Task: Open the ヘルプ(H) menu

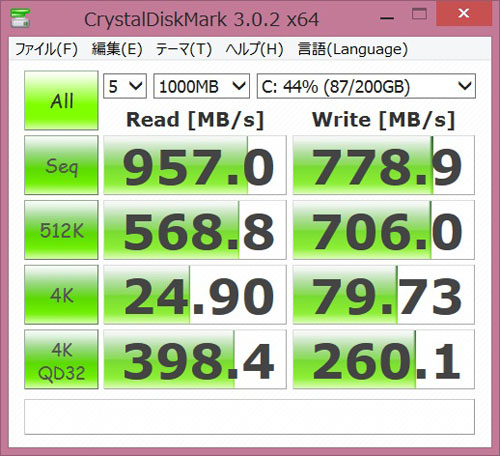Action: (254, 49)
